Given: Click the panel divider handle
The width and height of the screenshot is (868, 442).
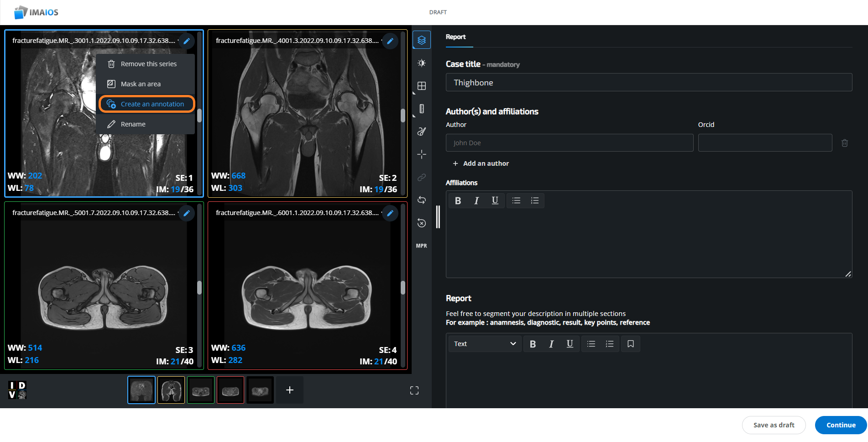Looking at the screenshot, I should point(438,217).
